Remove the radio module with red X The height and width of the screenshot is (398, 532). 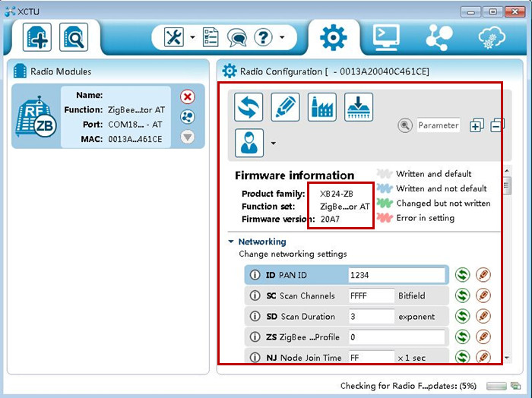click(187, 97)
